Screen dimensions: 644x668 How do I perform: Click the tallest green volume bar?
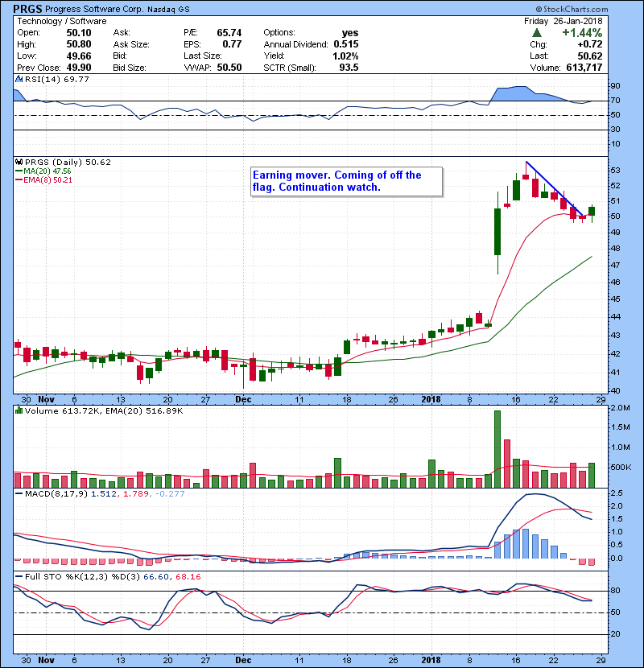pos(497,449)
